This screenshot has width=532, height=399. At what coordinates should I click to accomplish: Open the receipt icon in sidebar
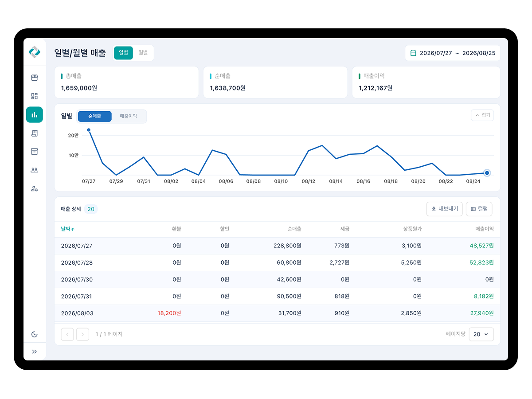pos(34,133)
